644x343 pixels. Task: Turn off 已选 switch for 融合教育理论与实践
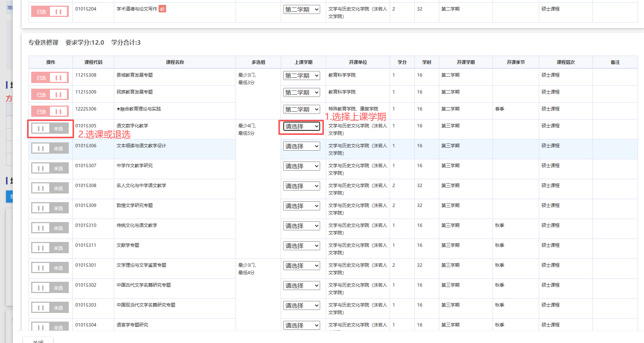(50, 112)
